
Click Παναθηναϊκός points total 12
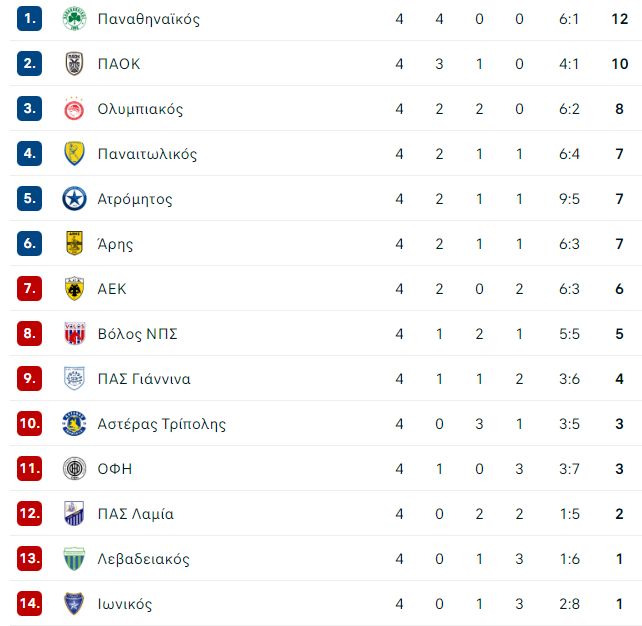[x=619, y=19]
